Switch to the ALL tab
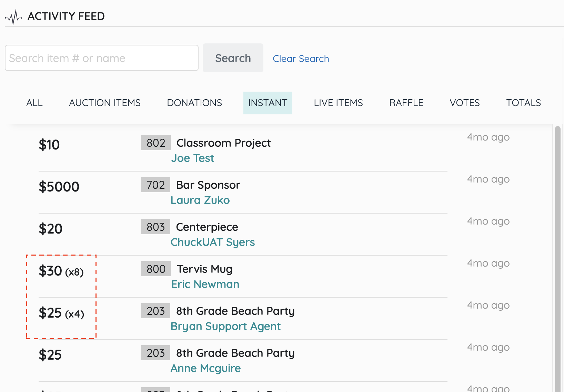 [x=34, y=103]
